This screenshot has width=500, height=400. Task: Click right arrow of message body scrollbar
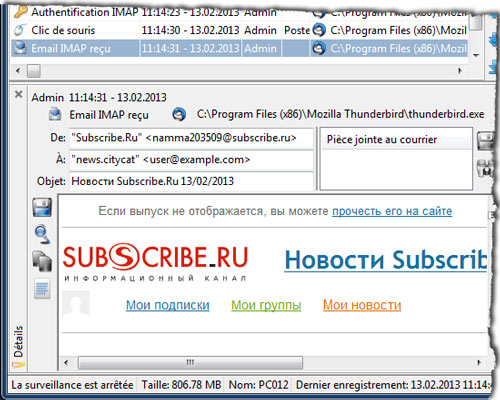tap(479, 362)
